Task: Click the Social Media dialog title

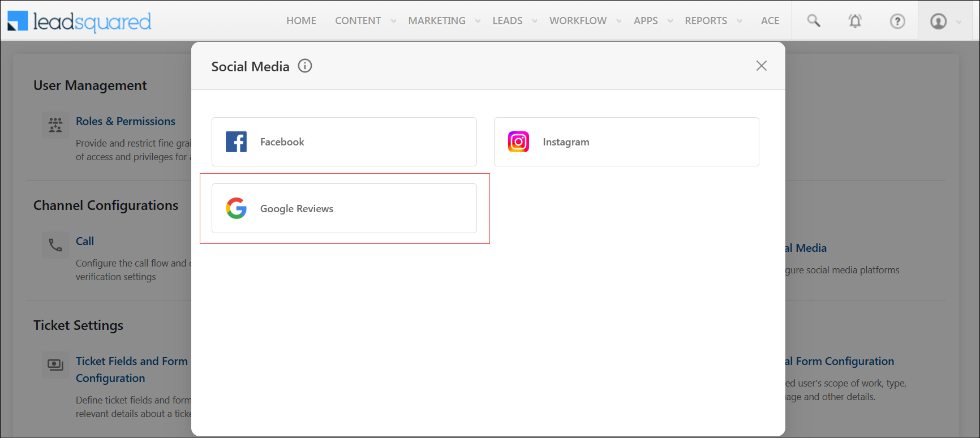Action: (x=250, y=67)
